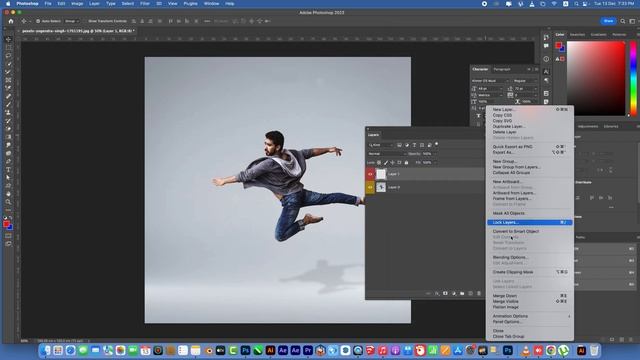Select the Eyedropper tool
The image size is (640, 360).
tap(9, 88)
